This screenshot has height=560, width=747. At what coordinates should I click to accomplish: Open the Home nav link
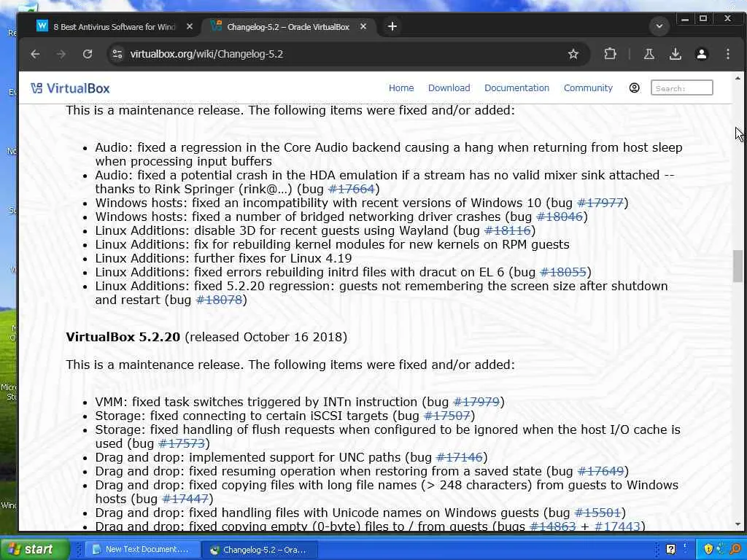(x=401, y=88)
